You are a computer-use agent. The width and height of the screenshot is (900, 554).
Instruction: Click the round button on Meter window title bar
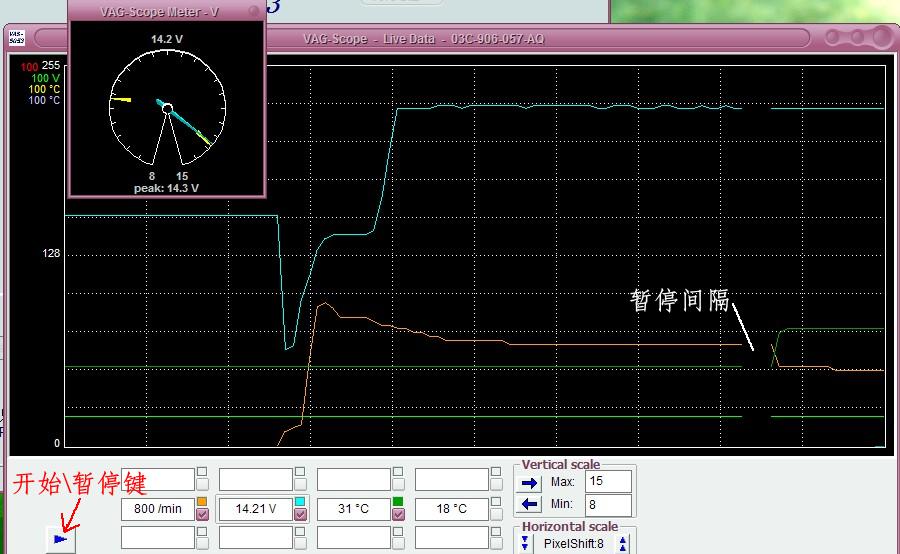[253, 11]
